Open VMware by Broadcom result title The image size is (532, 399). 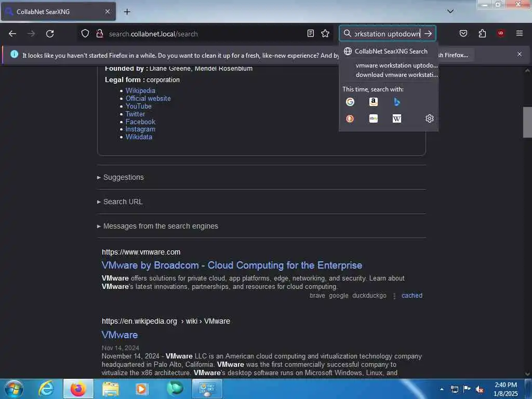232,265
